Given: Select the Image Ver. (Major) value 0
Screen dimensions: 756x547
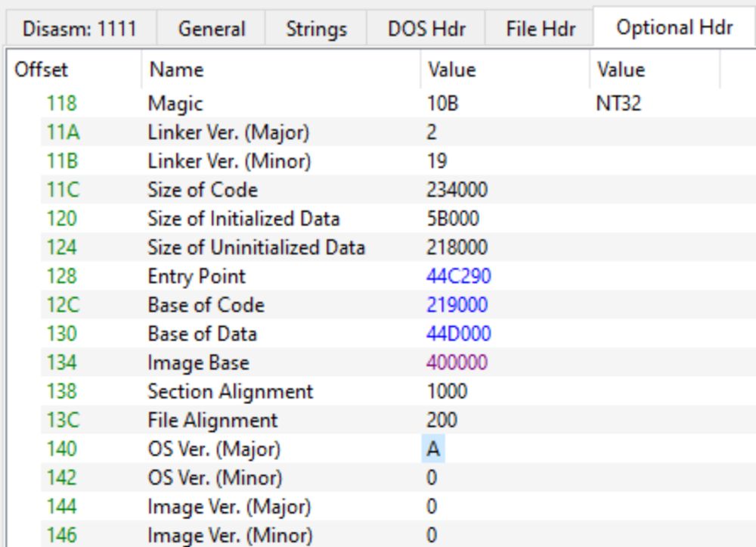Looking at the screenshot, I should (x=432, y=506).
